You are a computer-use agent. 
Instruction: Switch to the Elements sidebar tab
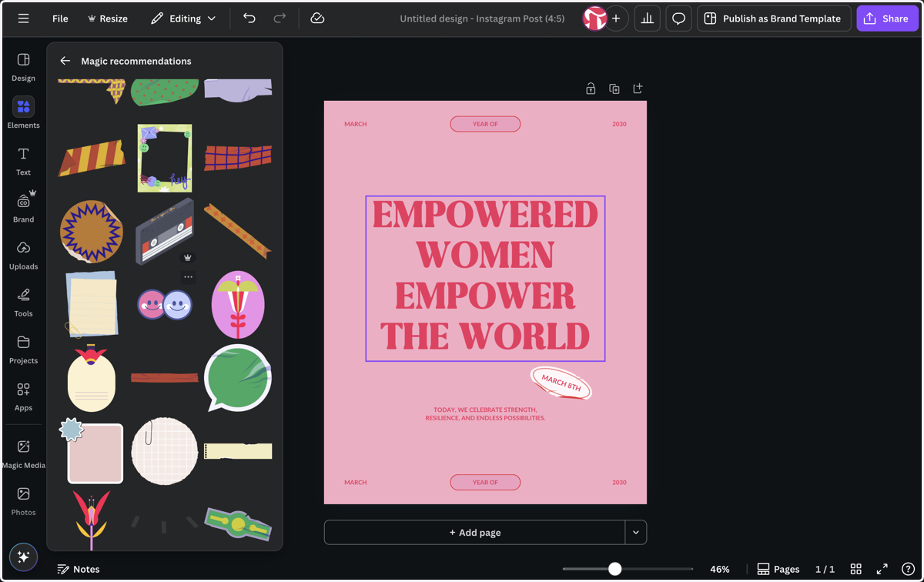coord(23,113)
